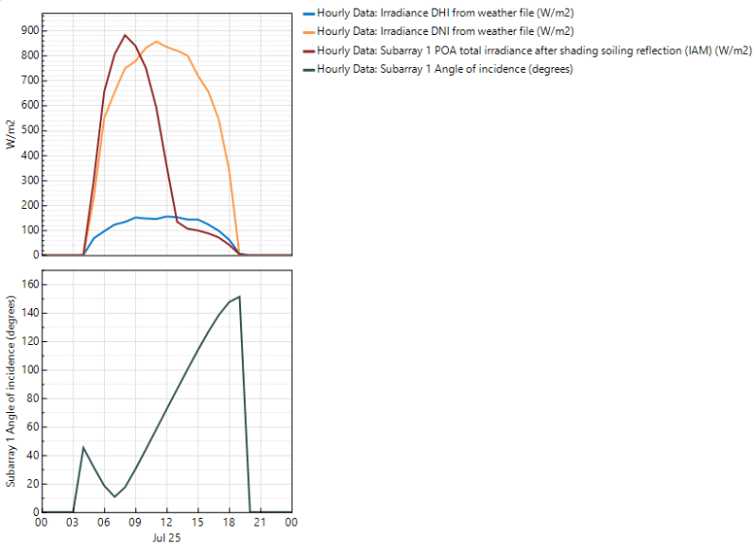Click the 160 tick on the lower y-axis
756x551 pixels.
(28, 284)
